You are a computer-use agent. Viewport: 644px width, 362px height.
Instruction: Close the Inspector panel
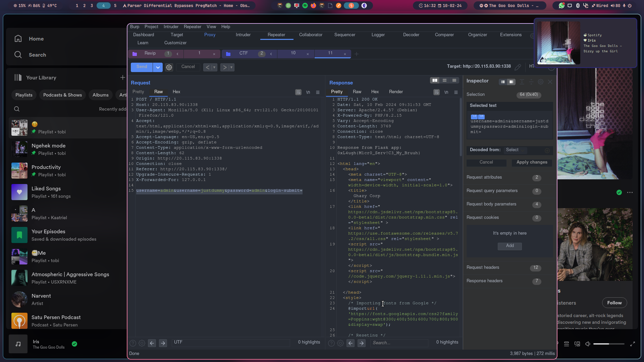click(x=550, y=82)
